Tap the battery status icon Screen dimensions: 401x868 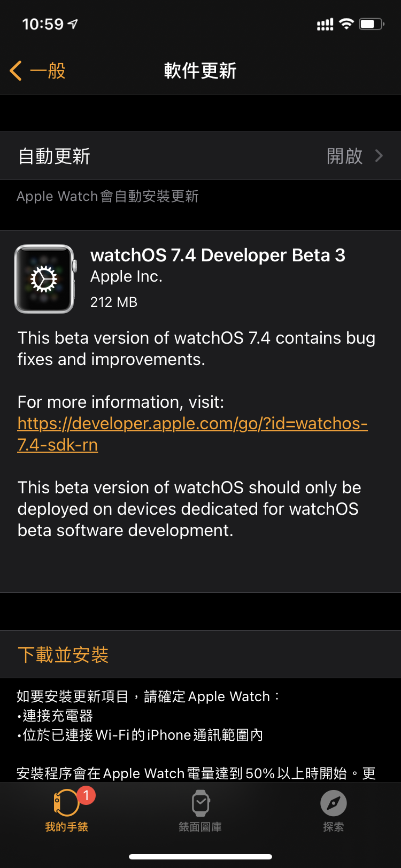pos(372,24)
